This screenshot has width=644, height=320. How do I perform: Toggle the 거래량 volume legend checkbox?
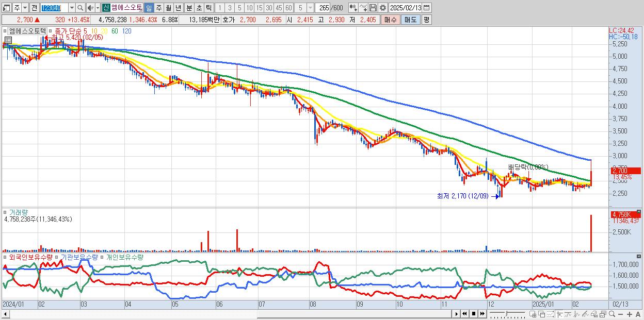point(5,212)
